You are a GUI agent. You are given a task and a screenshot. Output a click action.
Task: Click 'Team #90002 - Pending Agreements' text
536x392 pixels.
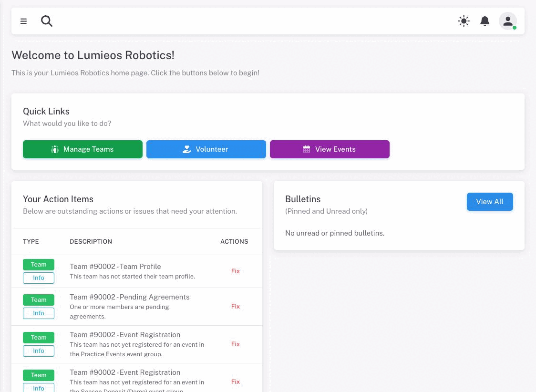130,297
